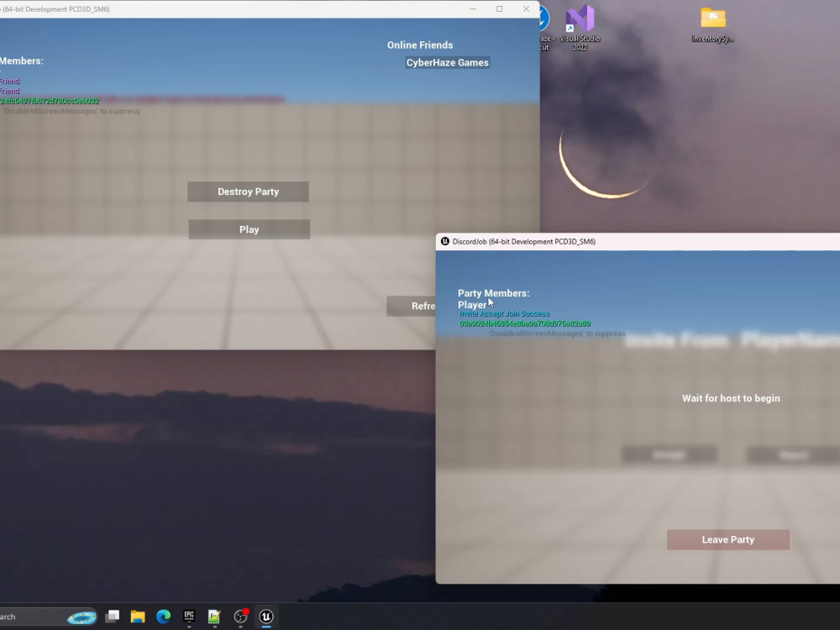Close the host game window
Screen dimensions: 840x630
[526, 9]
